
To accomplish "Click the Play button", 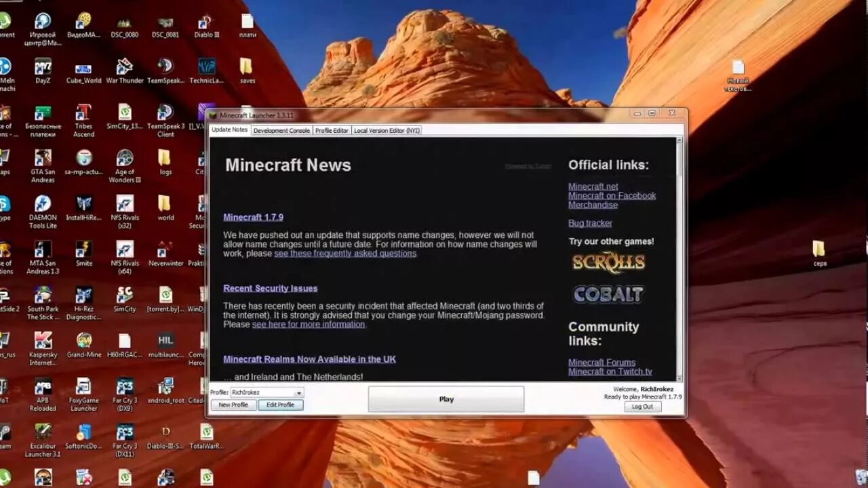I will tap(446, 399).
